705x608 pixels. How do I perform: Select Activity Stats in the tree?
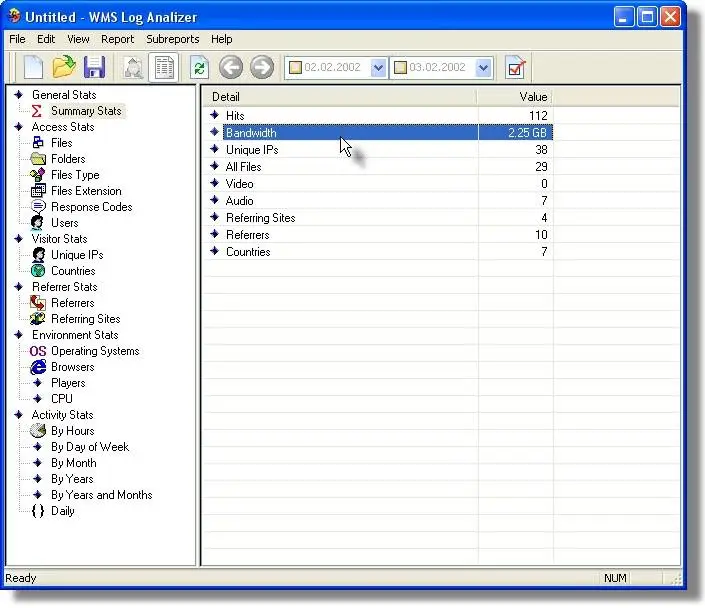[62, 415]
